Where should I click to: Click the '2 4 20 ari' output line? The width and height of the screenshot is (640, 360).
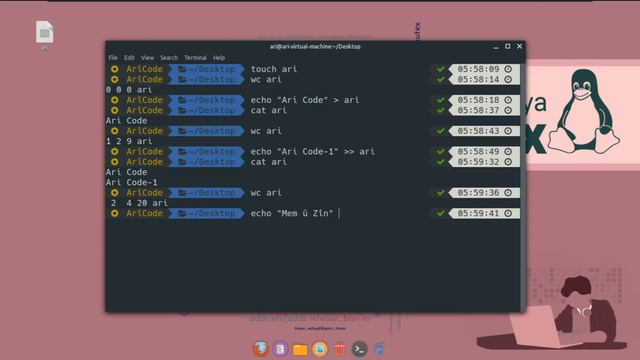click(139, 203)
